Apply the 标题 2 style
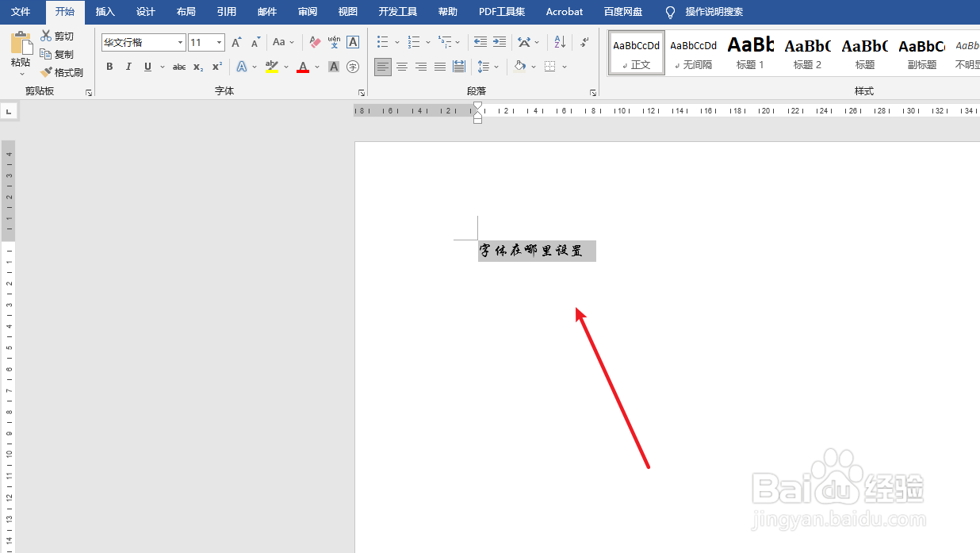 [x=807, y=53]
